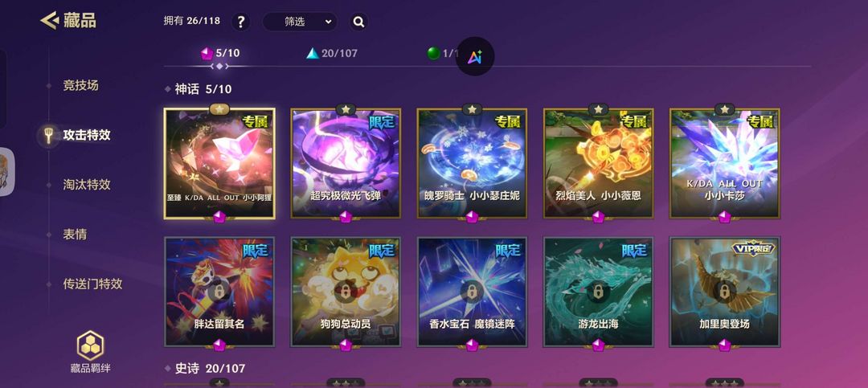
Task: Select the blue triangle 20/107 tab
Action: coord(332,53)
